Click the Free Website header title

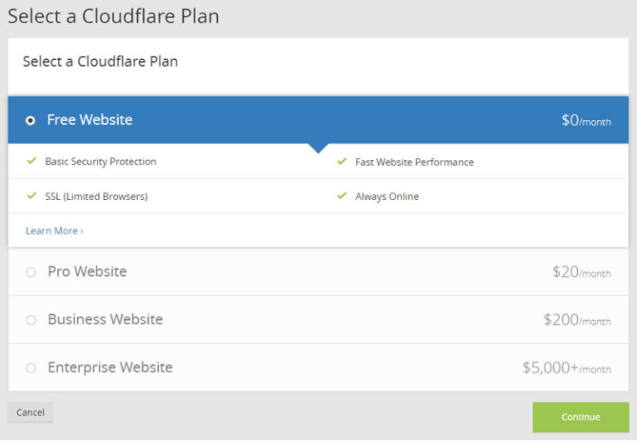point(90,120)
